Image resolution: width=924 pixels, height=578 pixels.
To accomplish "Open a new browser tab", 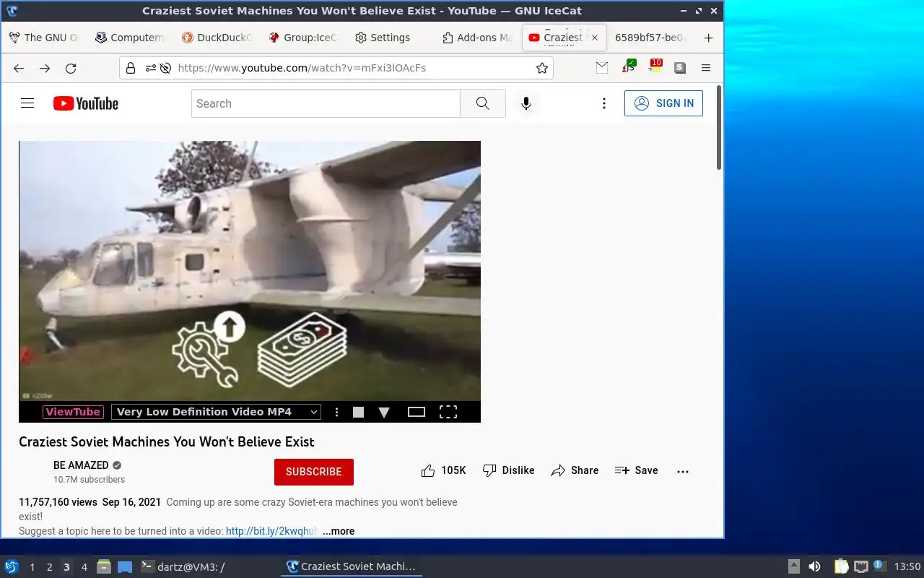I will [708, 38].
